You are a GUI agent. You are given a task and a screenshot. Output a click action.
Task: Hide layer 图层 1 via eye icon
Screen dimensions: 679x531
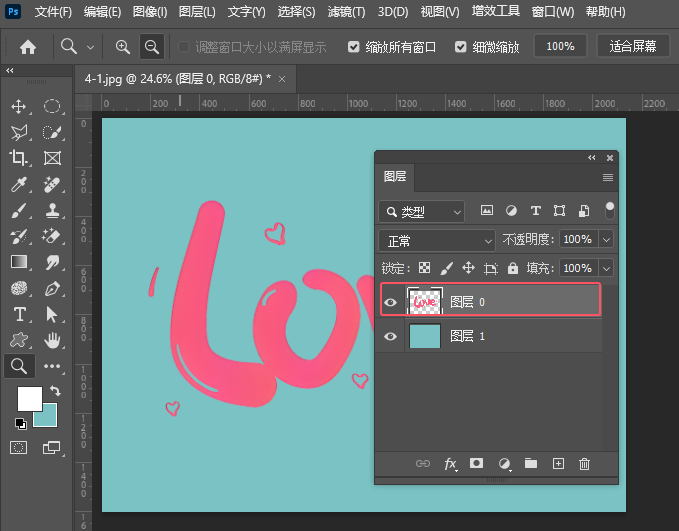pos(390,336)
